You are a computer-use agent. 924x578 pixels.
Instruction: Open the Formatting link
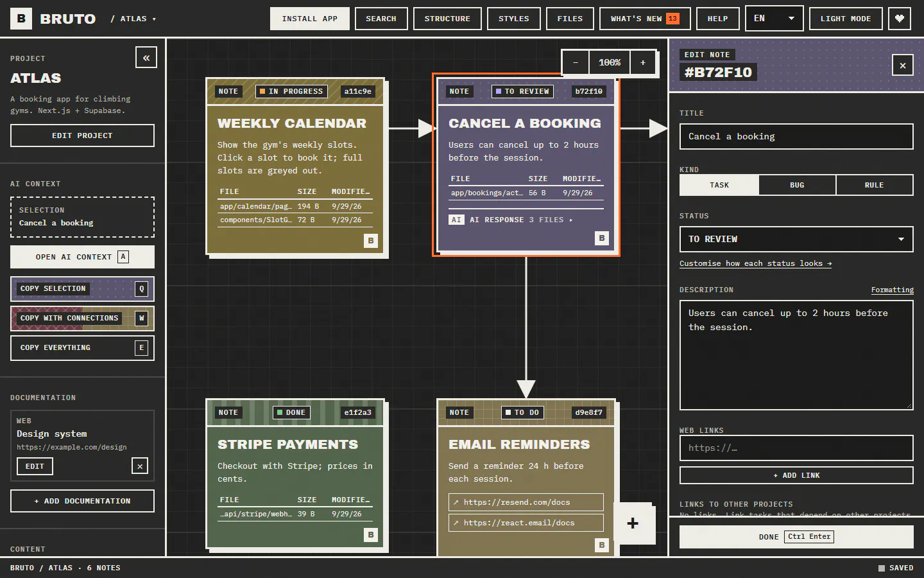coord(893,290)
